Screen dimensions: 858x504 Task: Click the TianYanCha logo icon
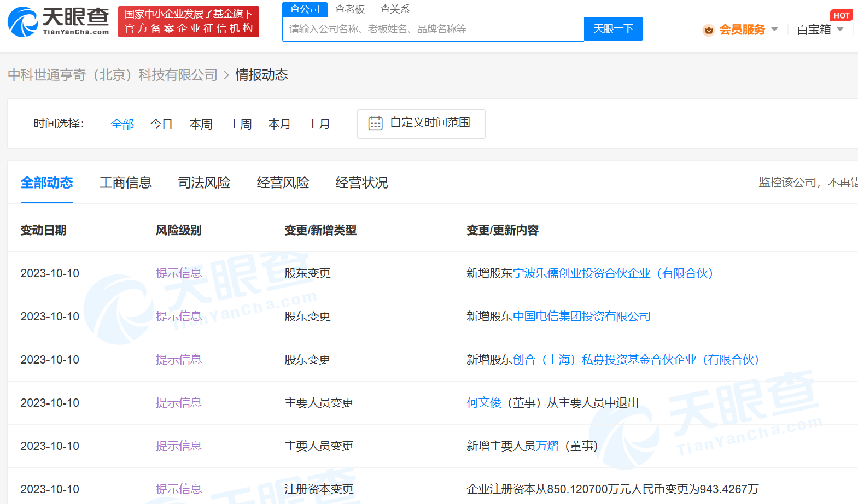click(22, 22)
